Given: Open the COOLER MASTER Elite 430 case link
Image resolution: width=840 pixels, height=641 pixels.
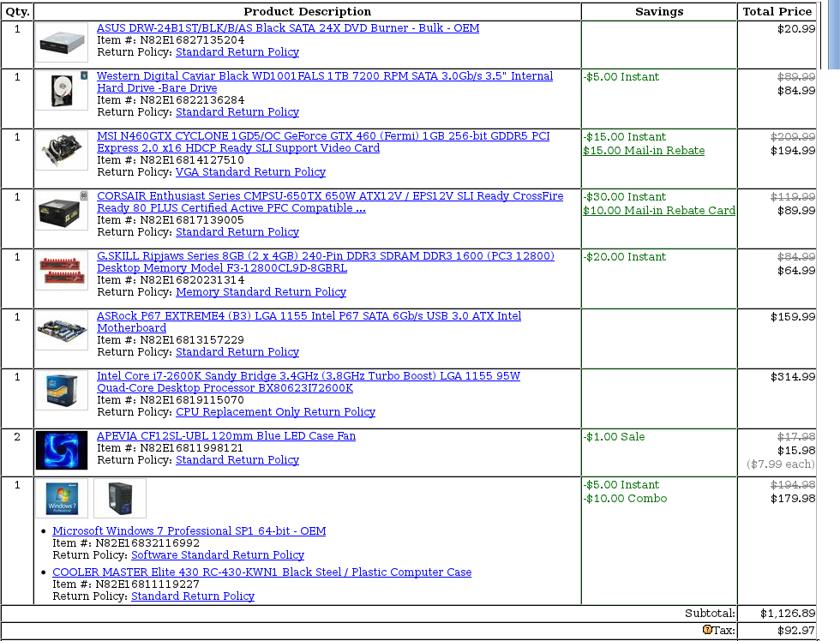Looking at the screenshot, I should pos(262,572).
